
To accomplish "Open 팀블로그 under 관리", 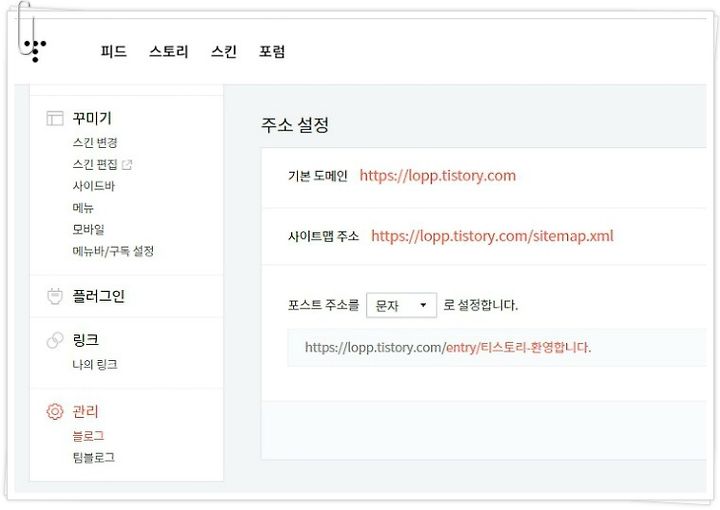I will click(x=94, y=458).
